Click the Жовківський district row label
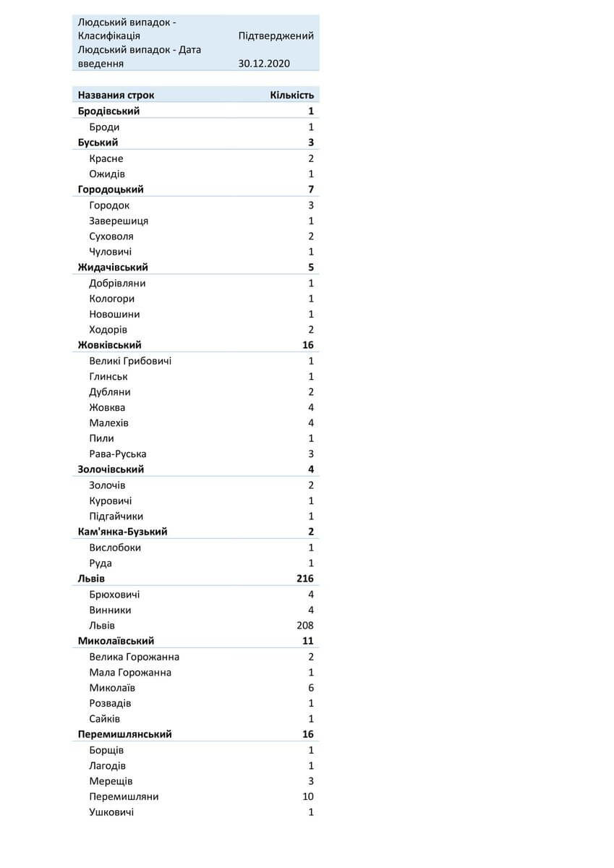 pos(110,345)
